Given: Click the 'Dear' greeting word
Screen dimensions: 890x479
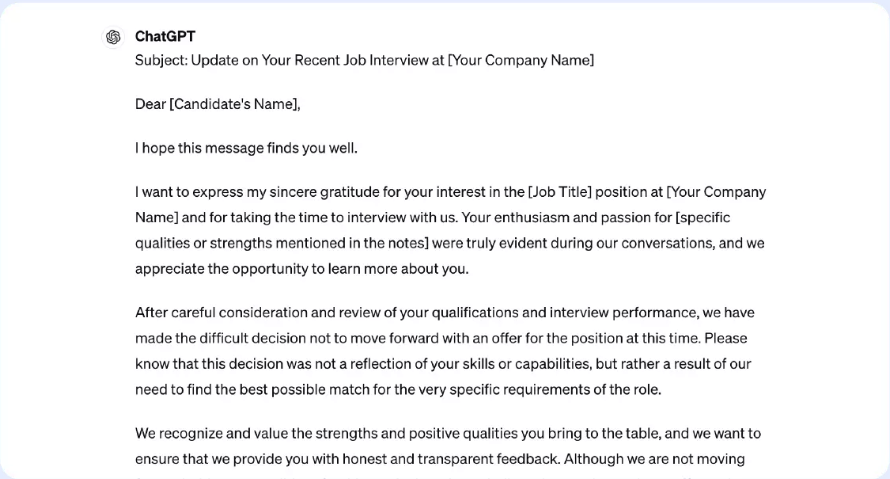Looking at the screenshot, I should pos(151,104).
